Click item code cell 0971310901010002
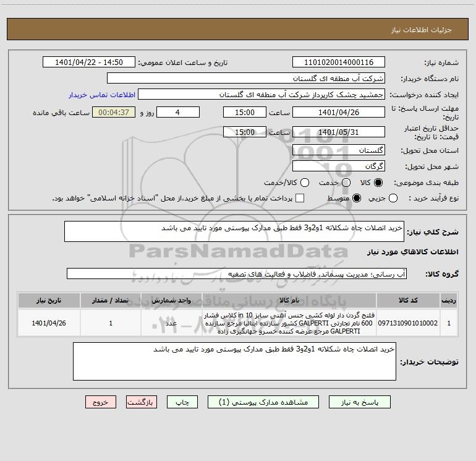 (408, 323)
